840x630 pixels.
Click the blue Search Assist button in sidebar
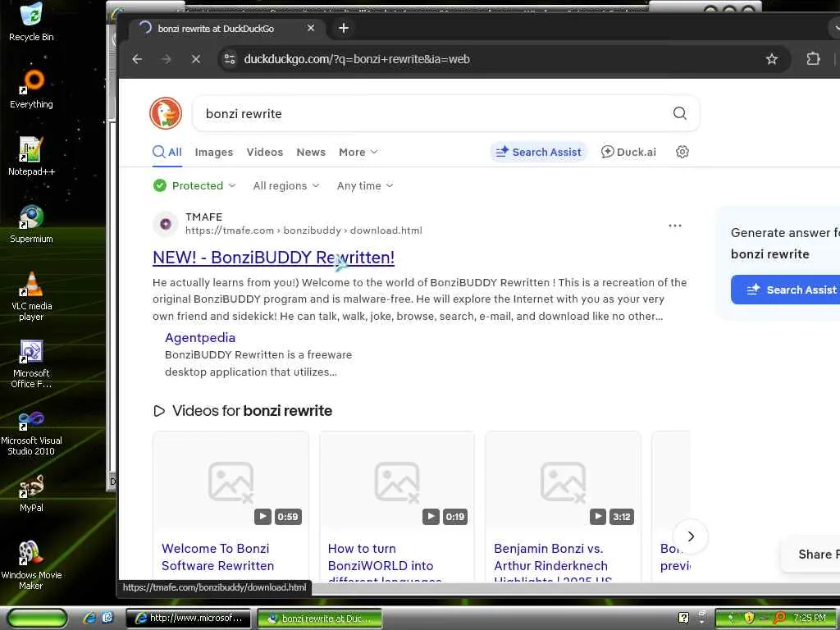pos(785,290)
